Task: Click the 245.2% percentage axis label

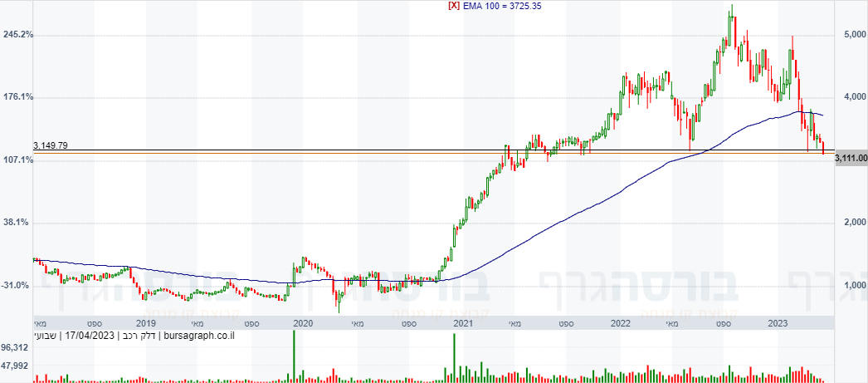Action: pyautogui.click(x=18, y=34)
